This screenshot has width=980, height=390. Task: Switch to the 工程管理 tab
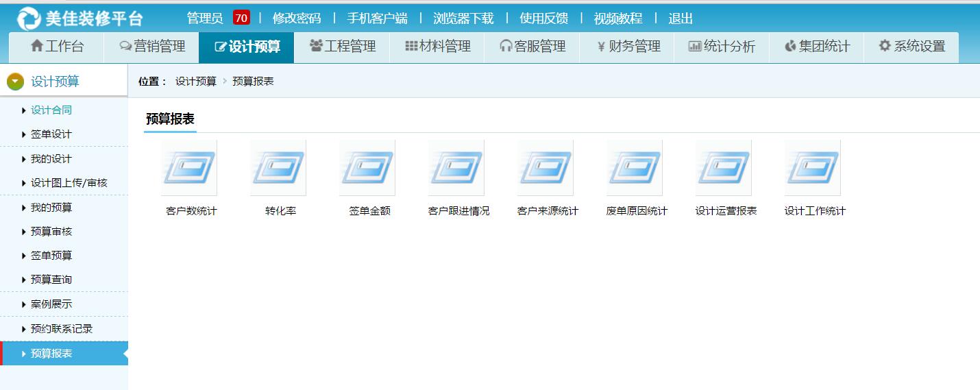click(x=342, y=47)
